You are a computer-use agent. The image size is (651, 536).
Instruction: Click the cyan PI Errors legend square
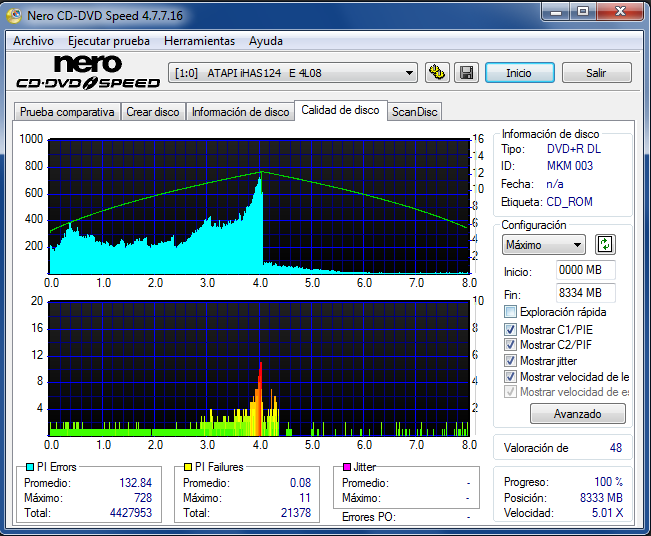tap(28, 467)
